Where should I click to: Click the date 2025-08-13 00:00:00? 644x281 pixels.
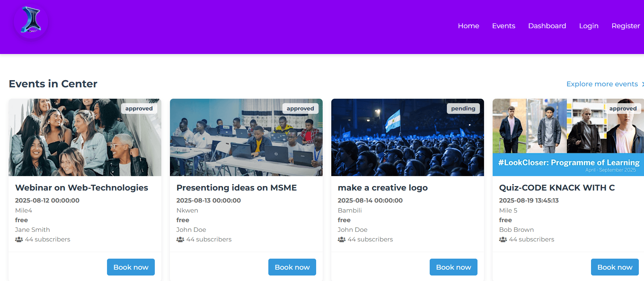pyautogui.click(x=208, y=200)
